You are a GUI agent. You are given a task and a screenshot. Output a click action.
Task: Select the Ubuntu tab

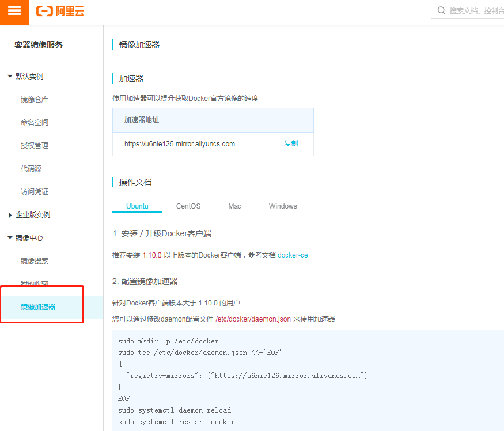137,206
